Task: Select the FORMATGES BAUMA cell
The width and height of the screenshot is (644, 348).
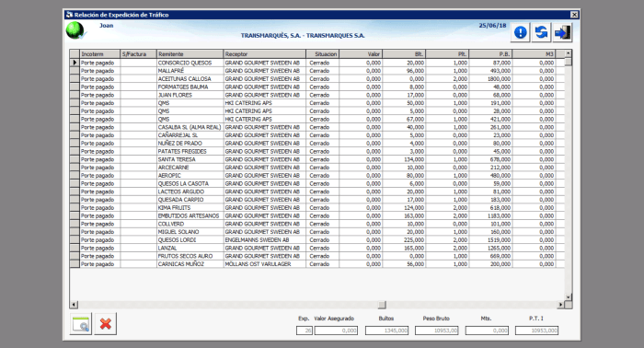Action: coord(190,87)
